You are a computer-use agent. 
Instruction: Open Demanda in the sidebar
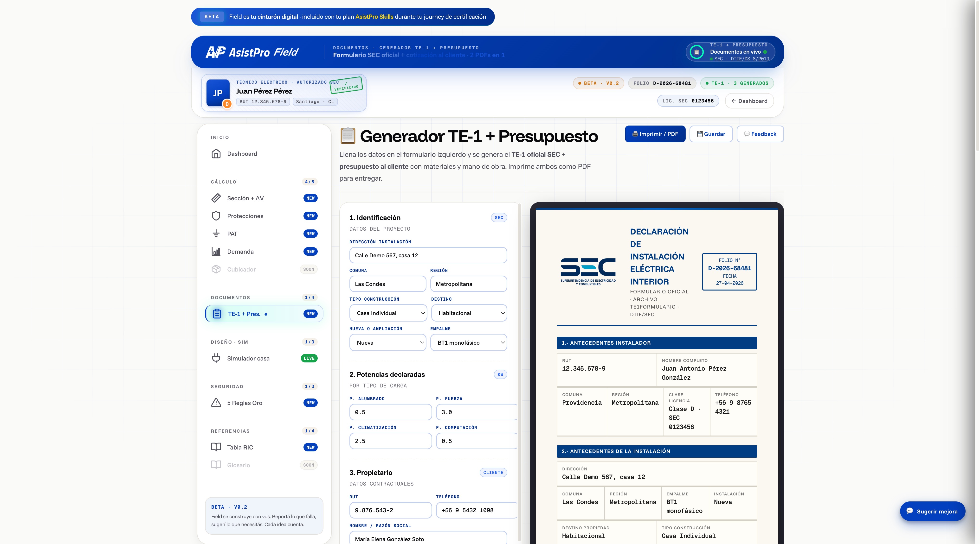264,252
